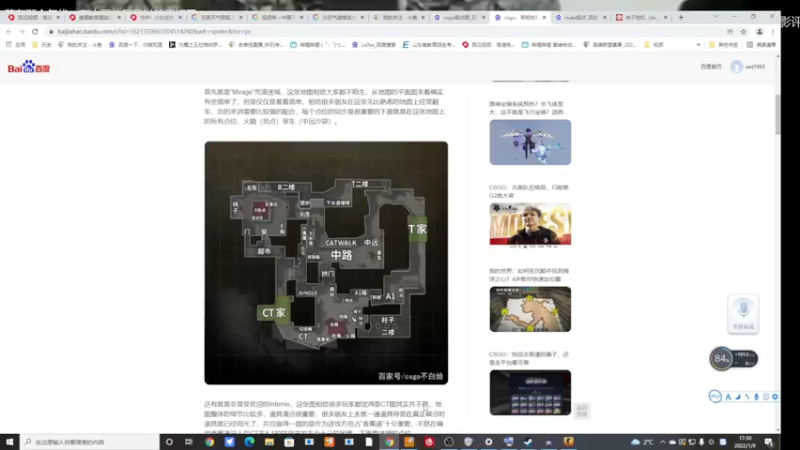The height and width of the screenshot is (450, 800).
Task: Switch to the csgo报点图 tab
Action: [459, 17]
